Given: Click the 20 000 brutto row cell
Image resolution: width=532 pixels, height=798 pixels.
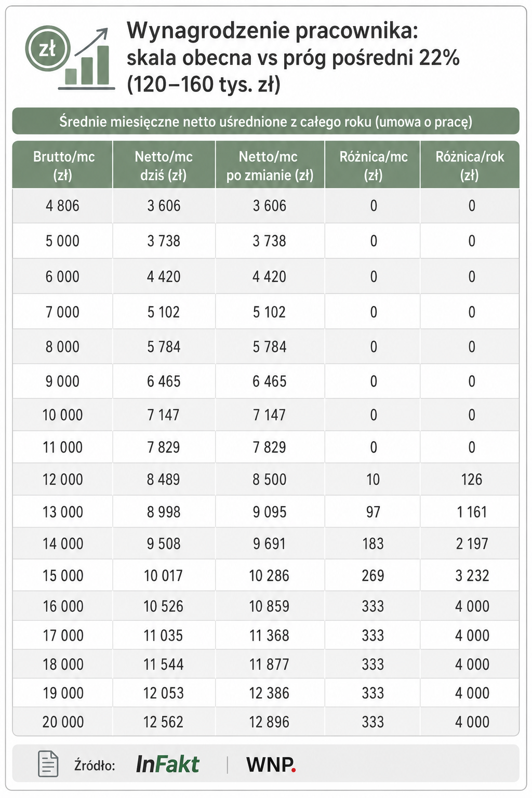Looking at the screenshot, I should [x=63, y=722].
